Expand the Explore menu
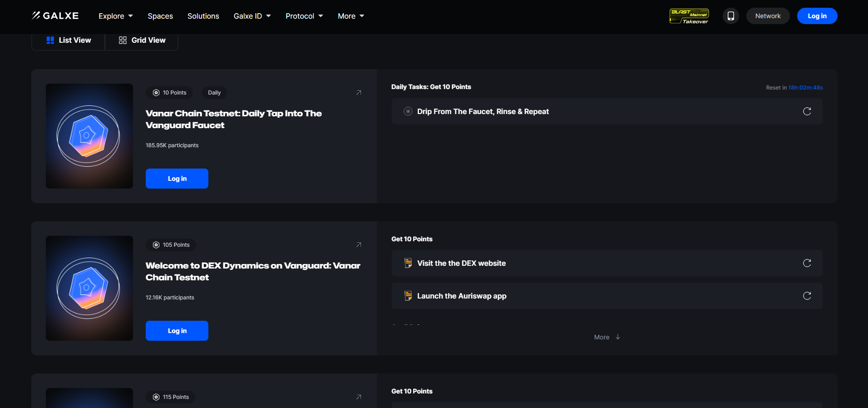The height and width of the screenshot is (408, 868). [116, 16]
